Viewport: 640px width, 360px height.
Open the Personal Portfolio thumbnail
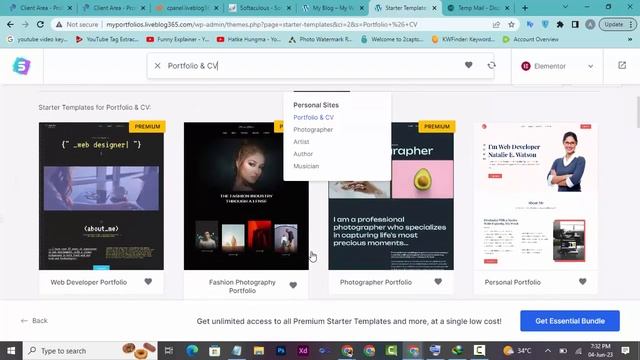pyautogui.click(x=536, y=196)
